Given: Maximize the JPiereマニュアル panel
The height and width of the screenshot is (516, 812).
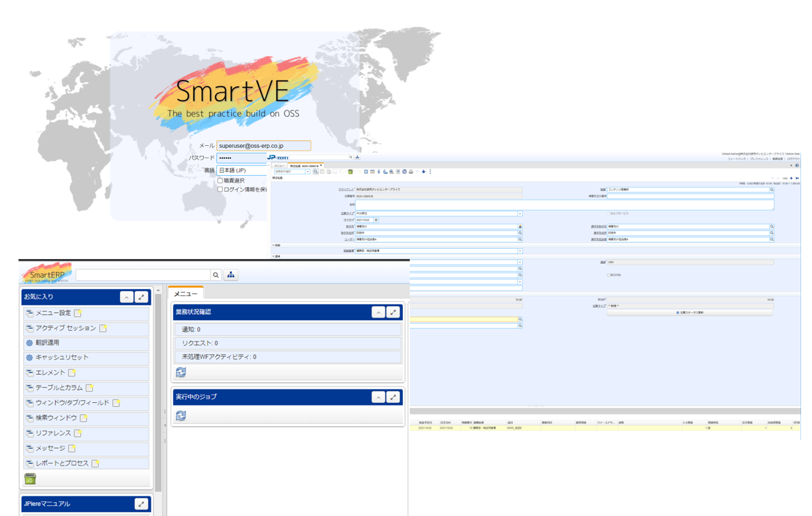Looking at the screenshot, I should pyautogui.click(x=141, y=504).
